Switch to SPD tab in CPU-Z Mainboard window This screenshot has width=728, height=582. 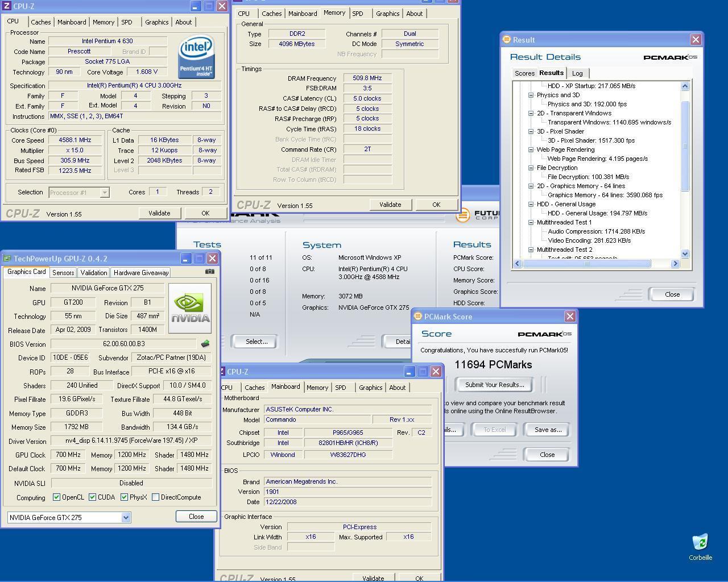(x=341, y=388)
